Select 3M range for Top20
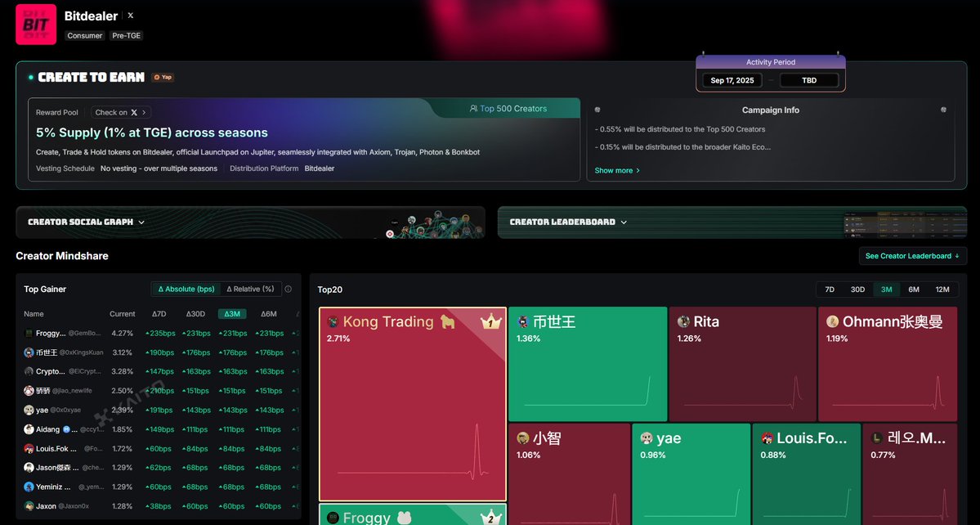Image resolution: width=980 pixels, height=525 pixels. [x=886, y=289]
